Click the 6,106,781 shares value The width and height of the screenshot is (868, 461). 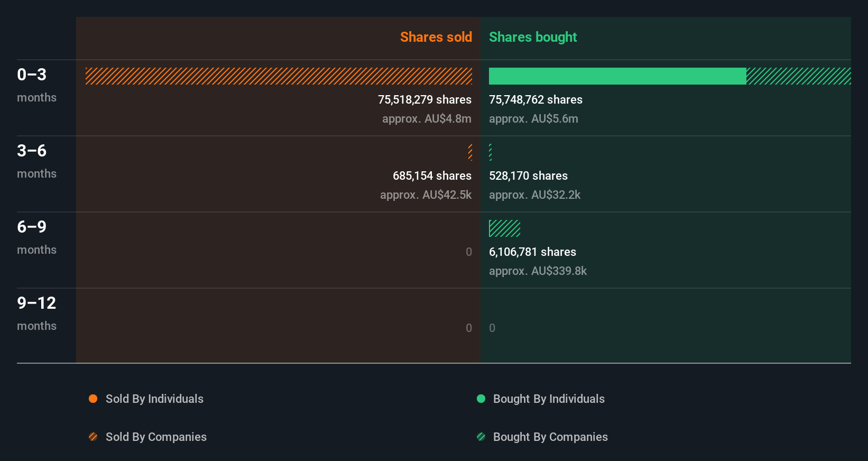[532, 252]
